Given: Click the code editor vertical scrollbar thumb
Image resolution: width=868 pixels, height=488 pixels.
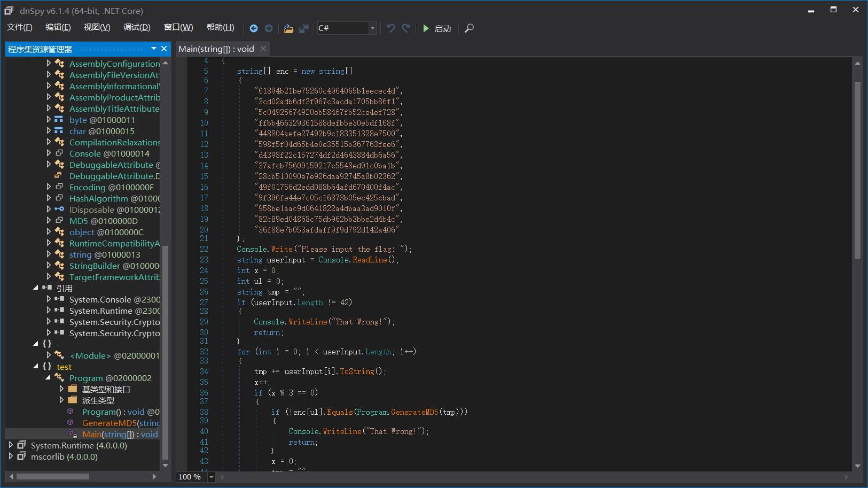Looking at the screenshot, I should click(857, 170).
